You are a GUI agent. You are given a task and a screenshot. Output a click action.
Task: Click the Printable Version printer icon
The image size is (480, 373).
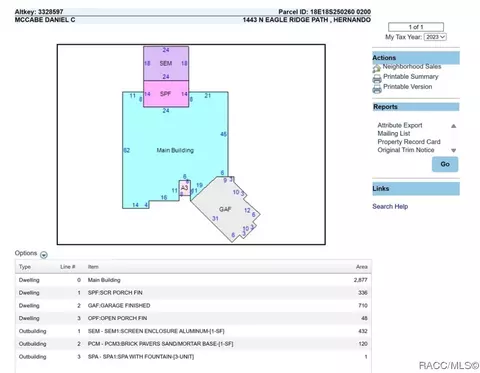click(377, 88)
